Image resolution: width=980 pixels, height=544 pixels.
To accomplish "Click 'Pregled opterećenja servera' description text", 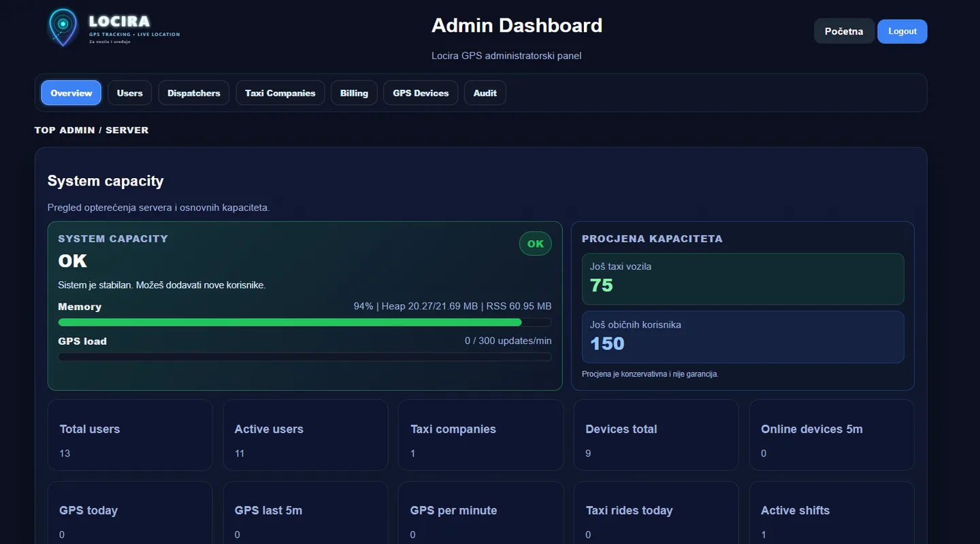I will [159, 207].
